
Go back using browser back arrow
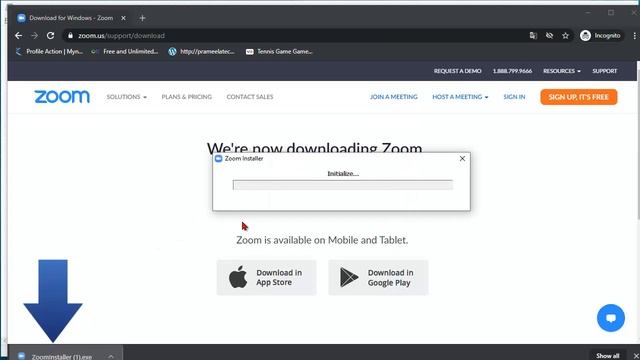click(x=18, y=36)
